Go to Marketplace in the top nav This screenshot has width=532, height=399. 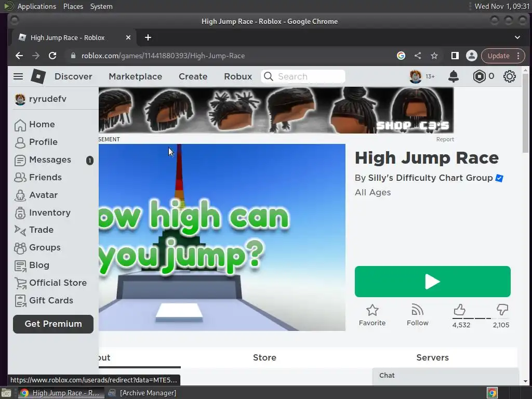(x=136, y=76)
